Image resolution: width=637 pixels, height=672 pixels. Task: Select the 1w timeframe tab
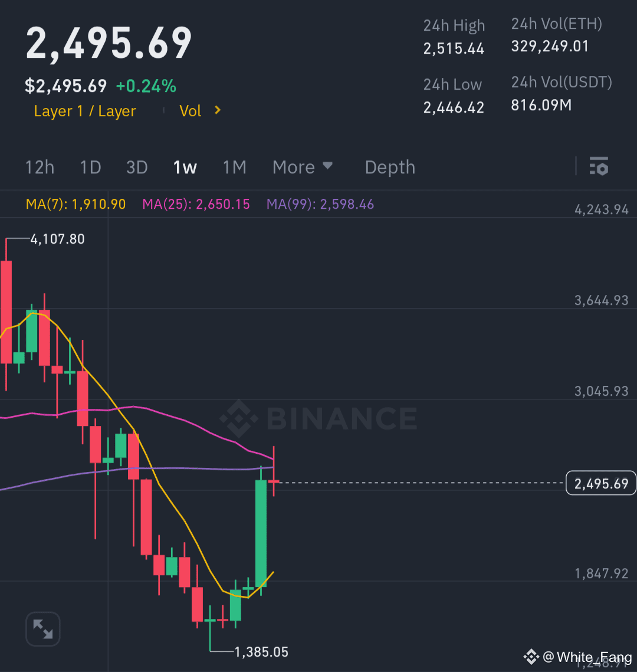(185, 167)
